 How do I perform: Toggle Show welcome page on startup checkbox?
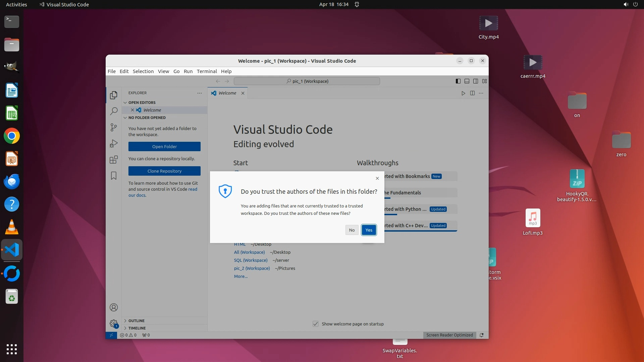tap(316, 324)
